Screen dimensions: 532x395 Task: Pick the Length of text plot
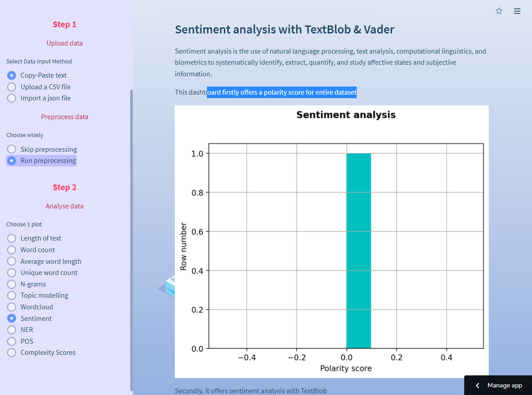click(12, 238)
